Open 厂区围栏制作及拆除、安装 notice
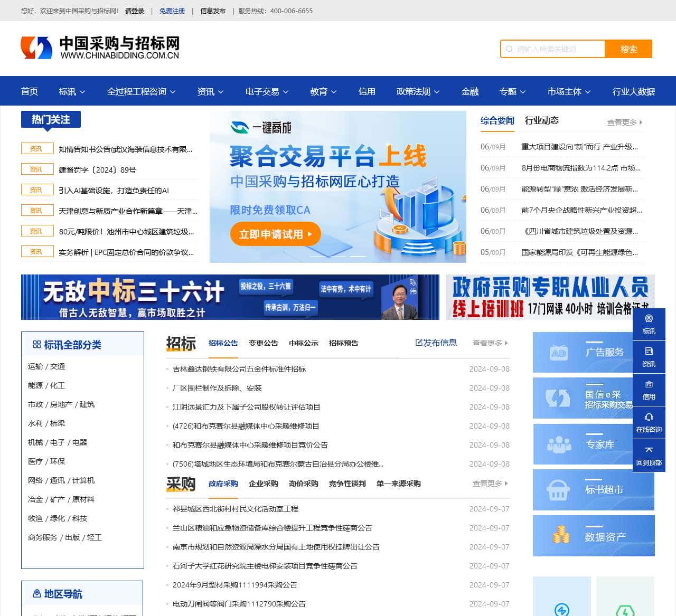Image resolution: width=676 pixels, height=616 pixels. click(217, 388)
